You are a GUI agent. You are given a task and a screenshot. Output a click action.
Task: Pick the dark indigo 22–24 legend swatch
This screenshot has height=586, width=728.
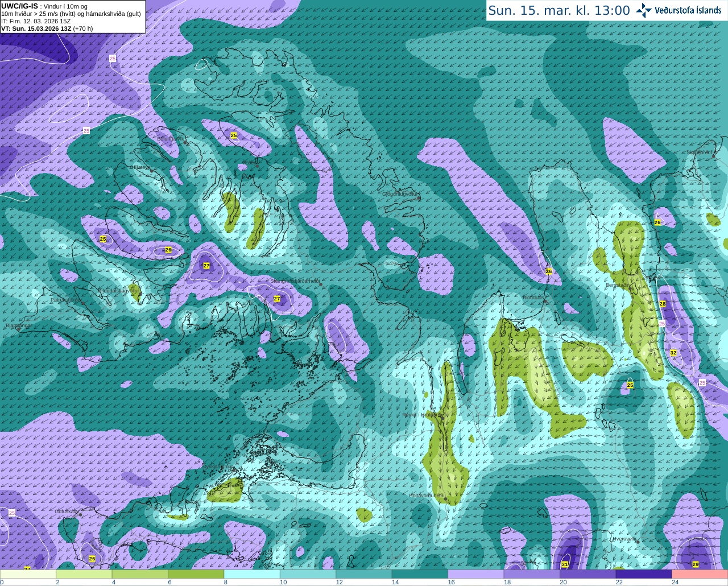tap(644, 574)
